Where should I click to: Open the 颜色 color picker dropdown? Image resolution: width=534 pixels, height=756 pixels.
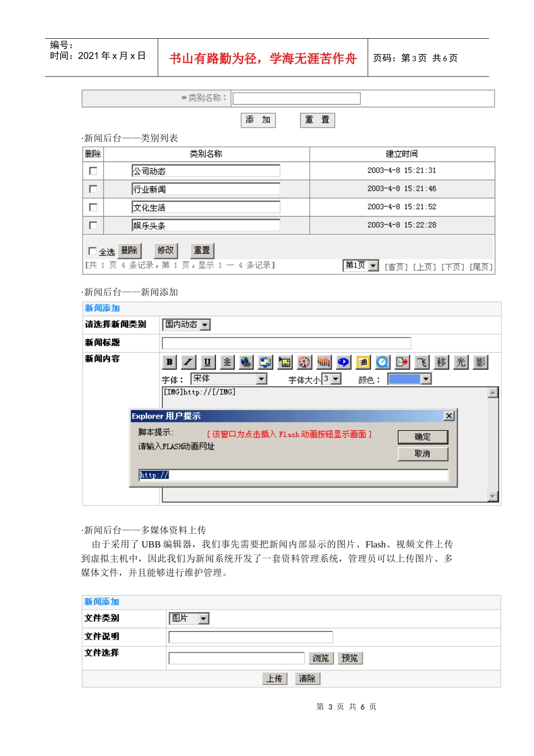coord(410,379)
